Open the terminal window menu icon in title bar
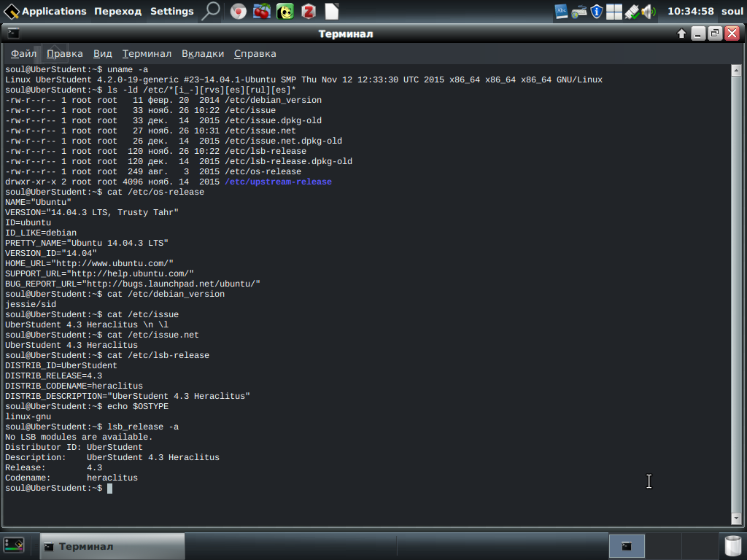 [13, 34]
